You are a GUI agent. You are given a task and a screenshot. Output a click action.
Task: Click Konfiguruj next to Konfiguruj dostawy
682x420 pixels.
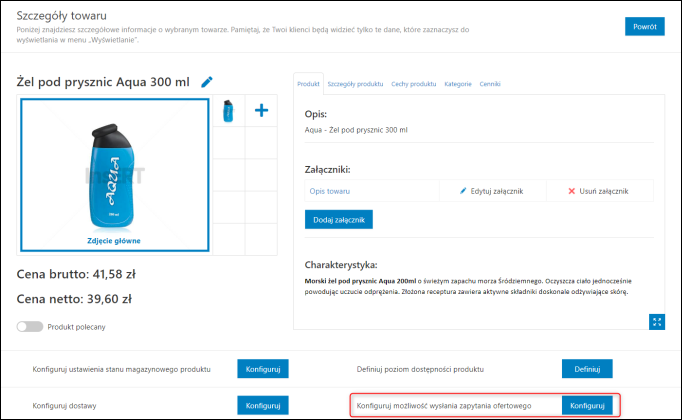[x=263, y=405]
